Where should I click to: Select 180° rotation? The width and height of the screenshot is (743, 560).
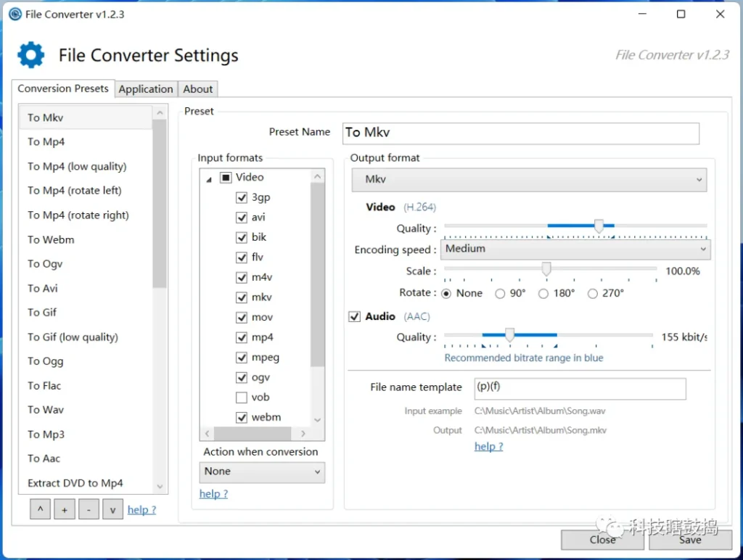543,294
